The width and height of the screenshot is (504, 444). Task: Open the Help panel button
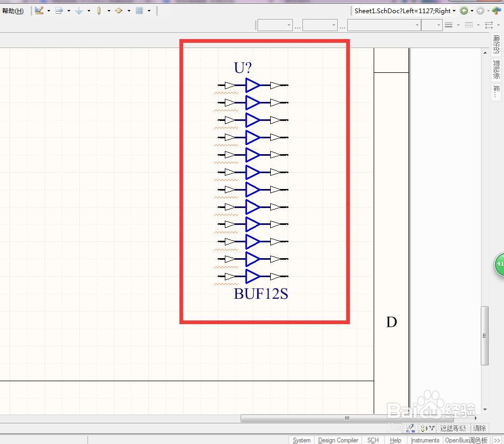(395, 440)
